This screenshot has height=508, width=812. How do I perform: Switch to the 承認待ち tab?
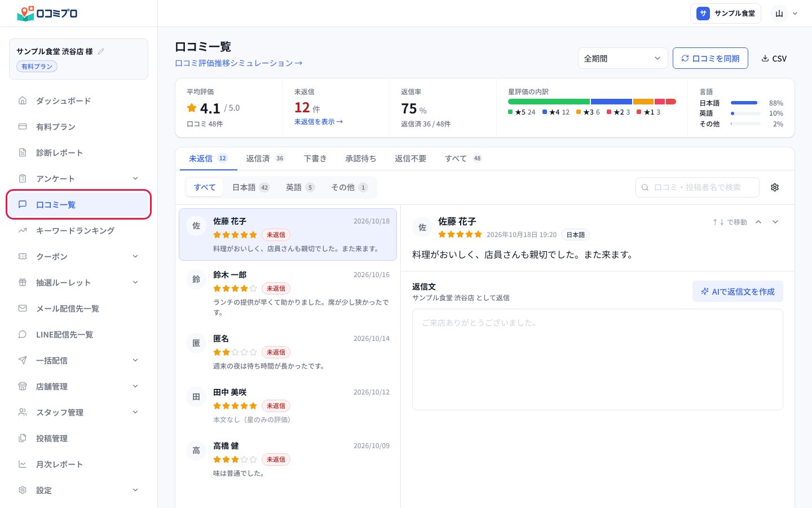coord(360,159)
